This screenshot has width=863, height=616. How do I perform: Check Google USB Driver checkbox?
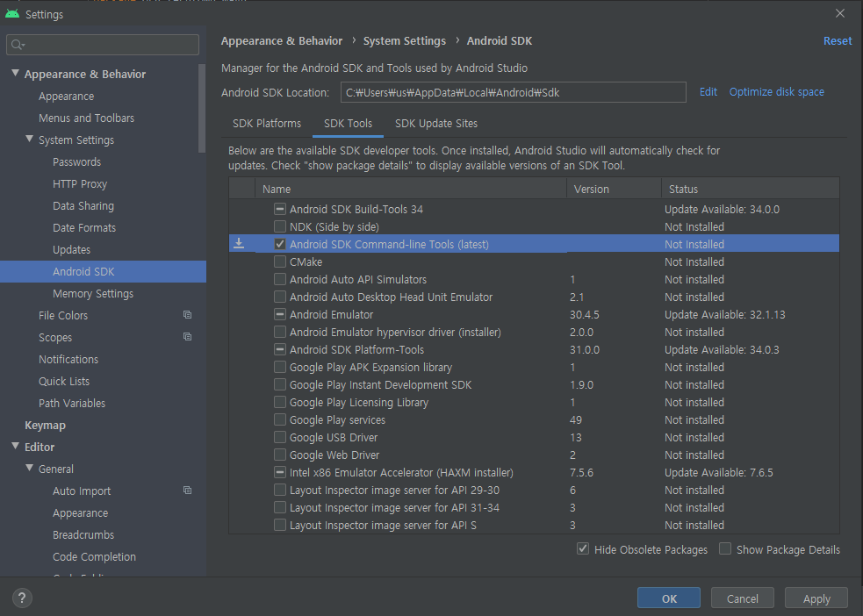pos(280,437)
